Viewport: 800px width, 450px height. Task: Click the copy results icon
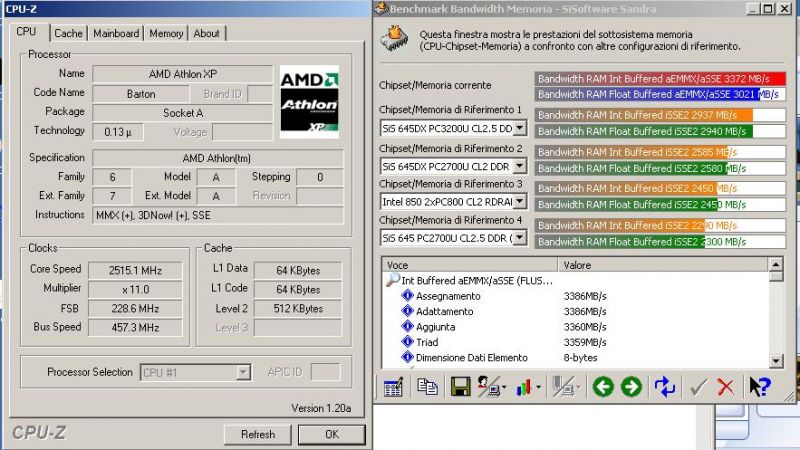tap(427, 387)
